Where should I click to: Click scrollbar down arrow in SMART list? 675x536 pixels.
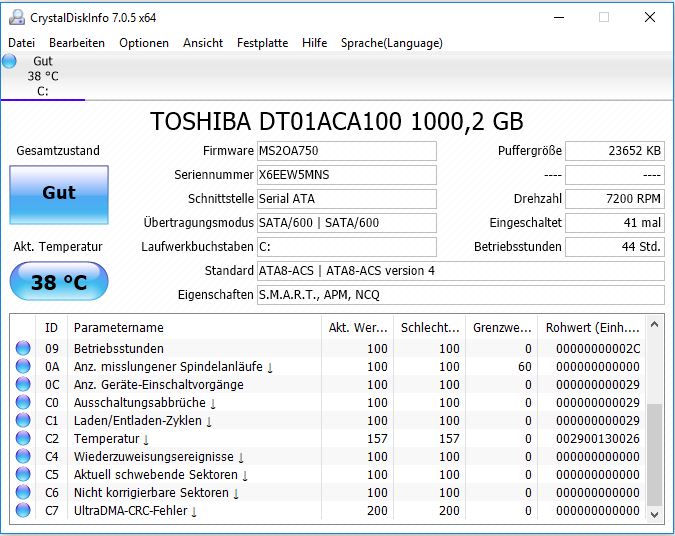click(x=654, y=514)
